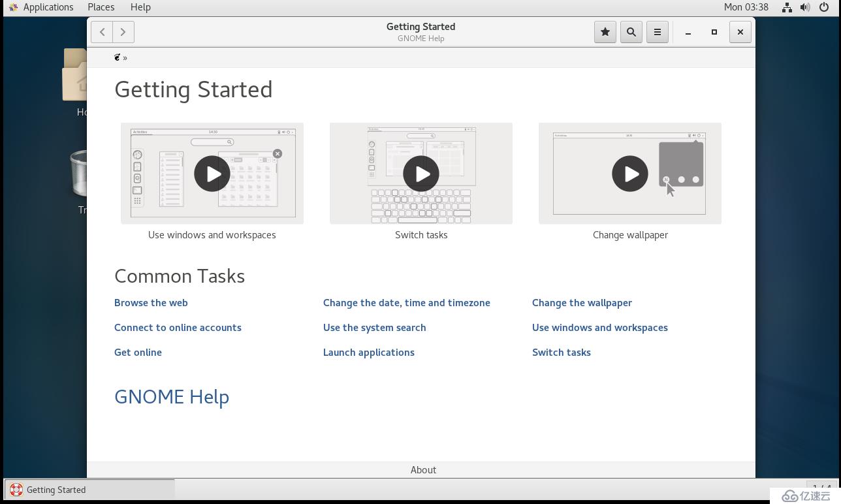Play the Switch tasks video

point(421,174)
